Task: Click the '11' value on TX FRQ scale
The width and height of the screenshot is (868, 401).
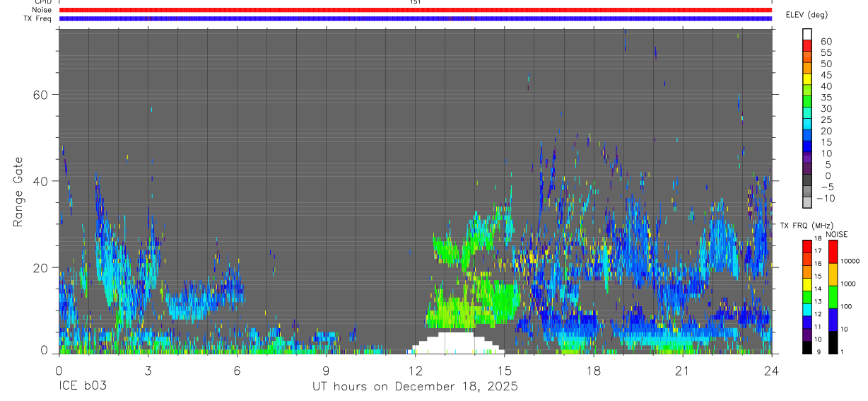Action: point(818,327)
